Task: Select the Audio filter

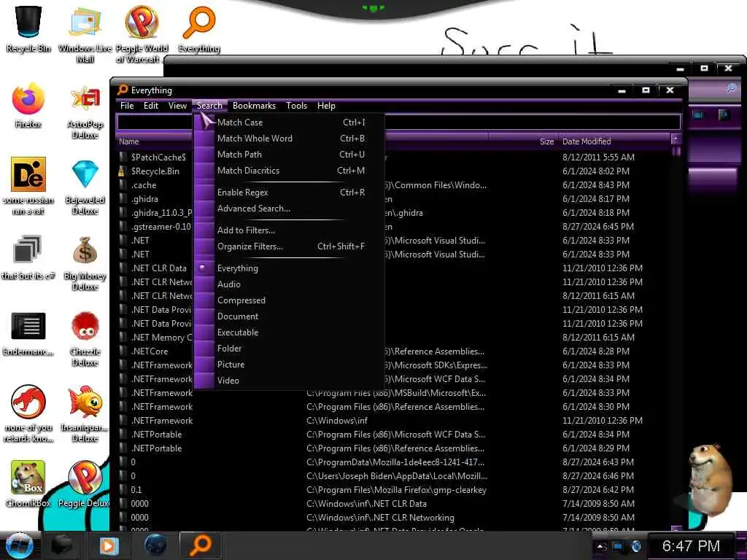Action: 290,284
